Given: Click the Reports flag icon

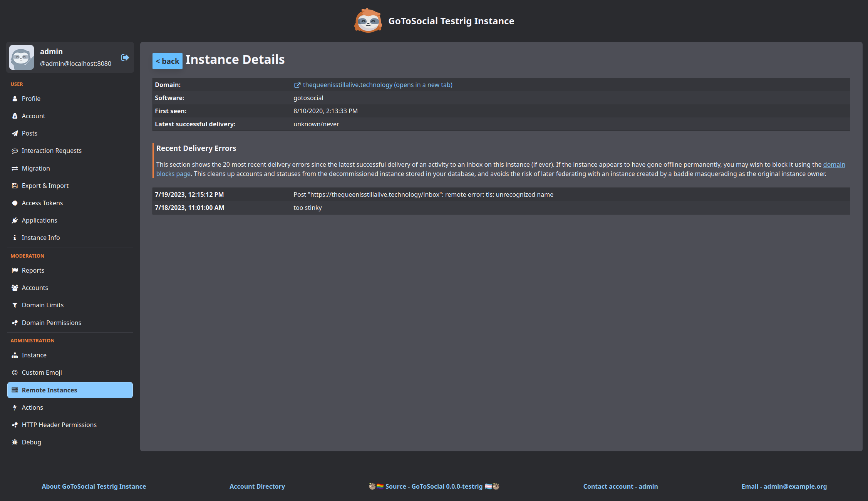Looking at the screenshot, I should click(x=15, y=270).
